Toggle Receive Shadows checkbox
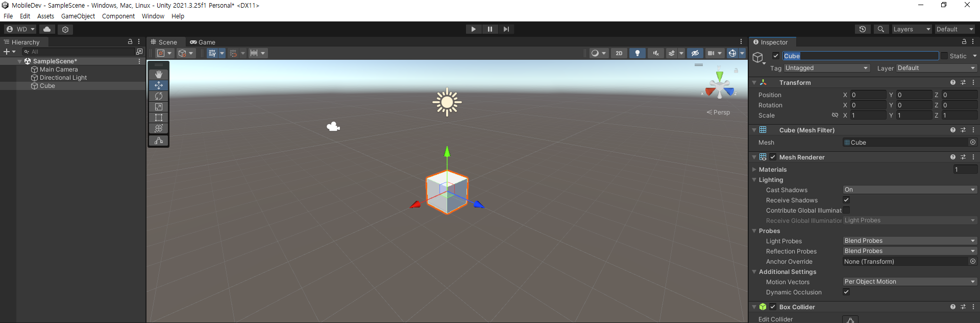The image size is (980, 323). (x=846, y=200)
